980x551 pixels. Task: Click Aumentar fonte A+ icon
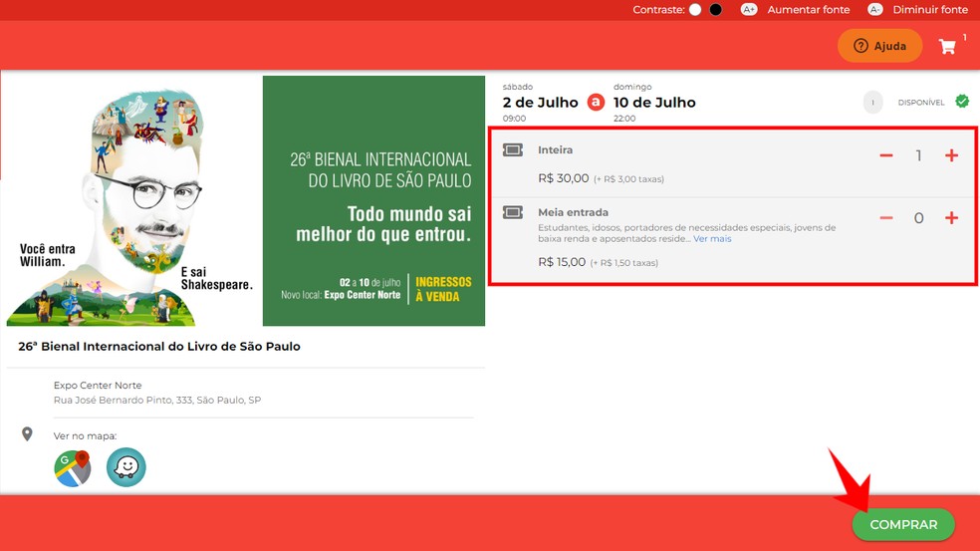(x=749, y=9)
